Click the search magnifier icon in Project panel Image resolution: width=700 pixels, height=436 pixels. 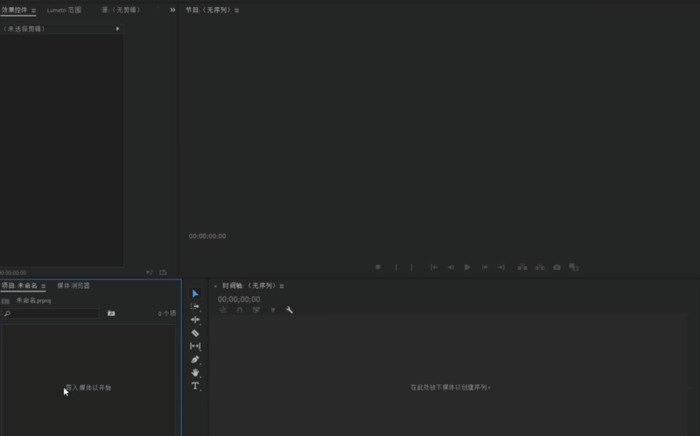7,314
